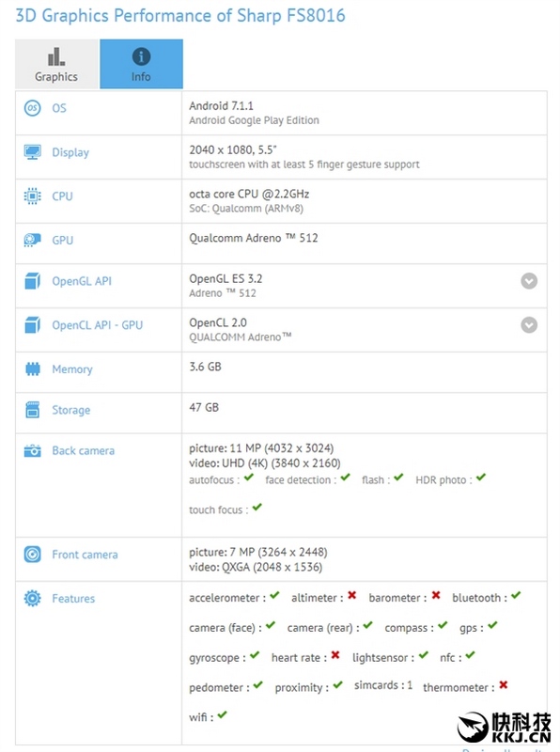
Task: Click the Storage drive icon
Action: 33,411
